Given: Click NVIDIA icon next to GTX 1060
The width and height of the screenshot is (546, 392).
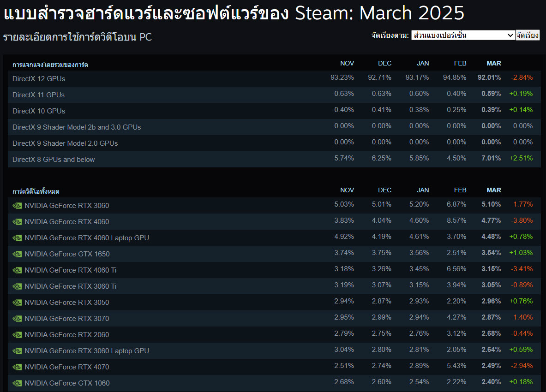Looking at the screenshot, I should click(17, 383).
